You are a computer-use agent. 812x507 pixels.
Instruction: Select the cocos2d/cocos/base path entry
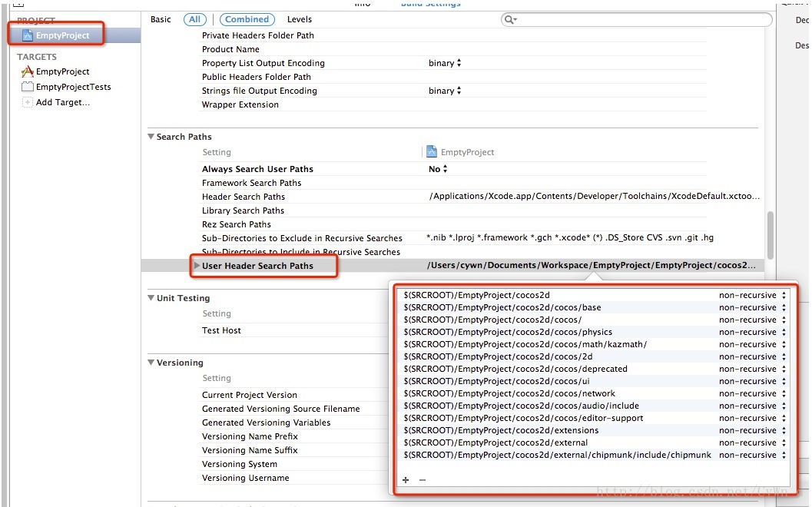[502, 307]
